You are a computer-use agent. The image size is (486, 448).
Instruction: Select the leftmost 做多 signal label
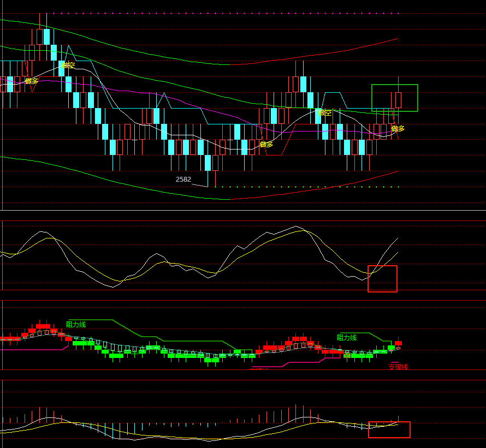pyautogui.click(x=32, y=81)
